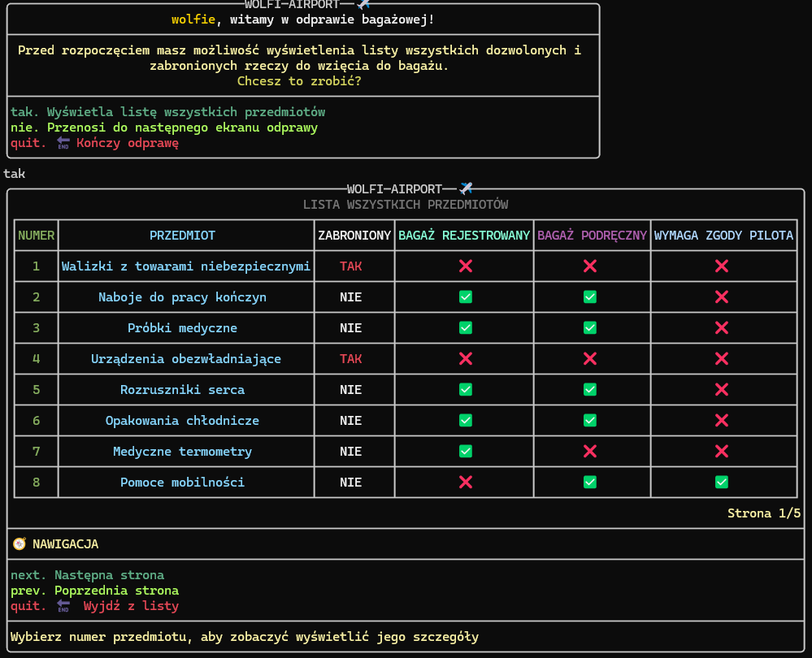Click the 'Strona 1/5' page indicator

point(764,513)
